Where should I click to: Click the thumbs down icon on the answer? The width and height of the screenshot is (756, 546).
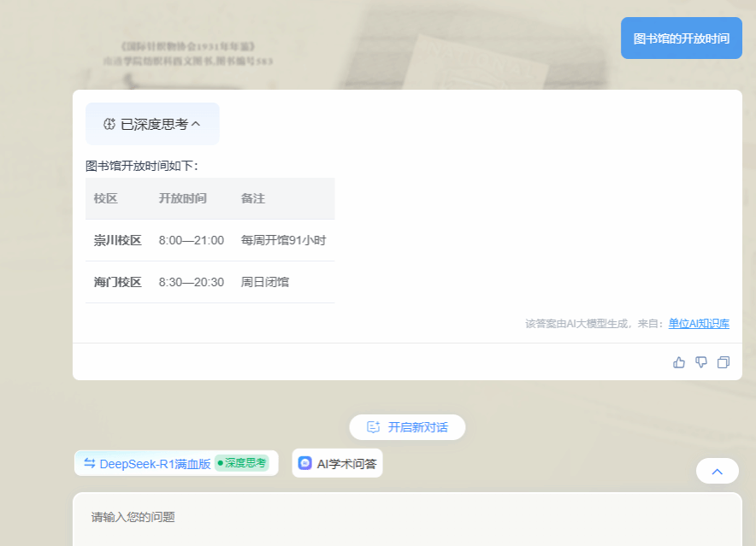701,362
